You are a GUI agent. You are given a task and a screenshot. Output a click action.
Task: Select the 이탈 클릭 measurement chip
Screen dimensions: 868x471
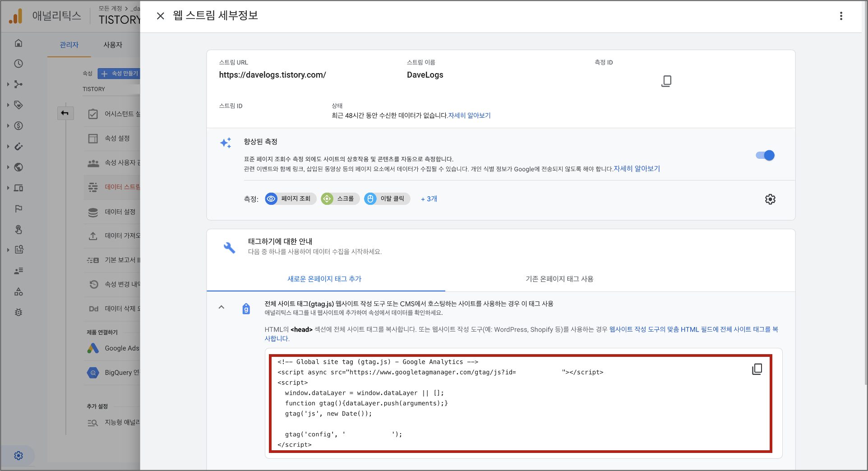coord(387,199)
